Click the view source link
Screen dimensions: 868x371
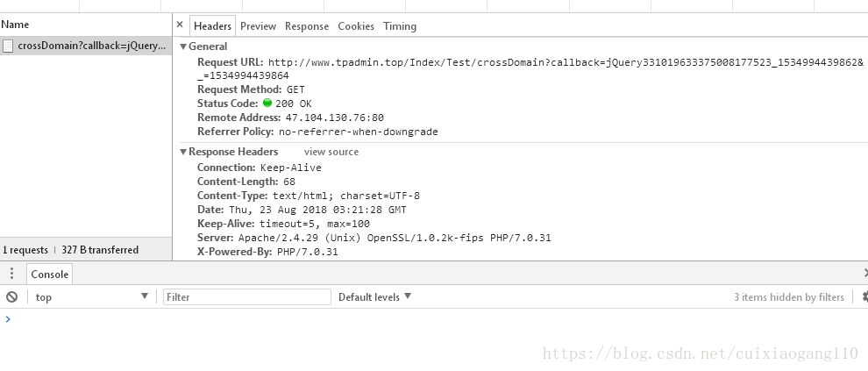(331, 152)
